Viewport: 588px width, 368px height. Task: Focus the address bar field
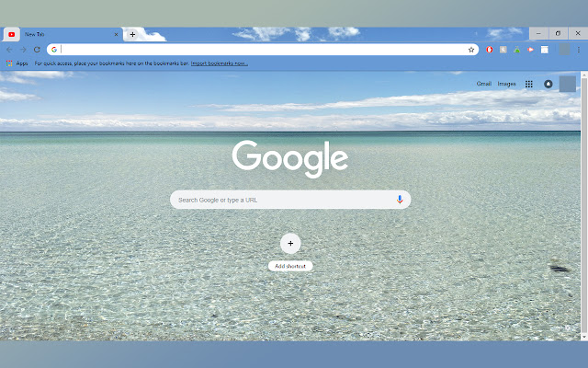click(x=263, y=50)
